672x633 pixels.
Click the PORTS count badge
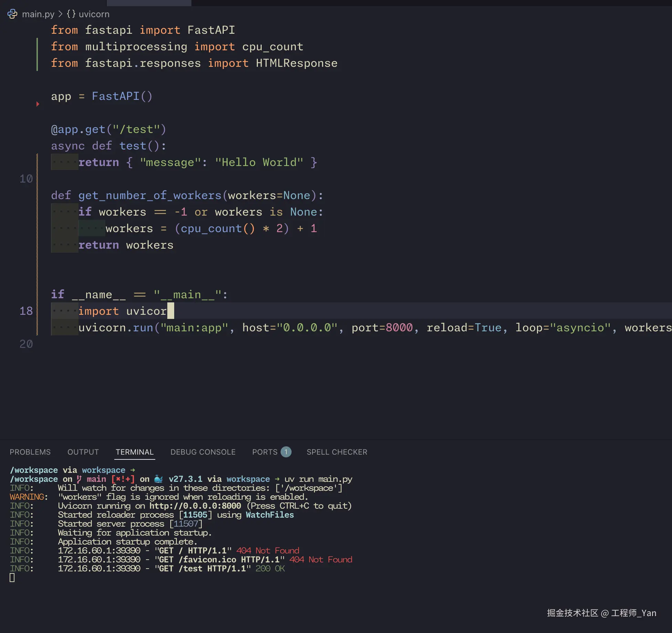[286, 452]
